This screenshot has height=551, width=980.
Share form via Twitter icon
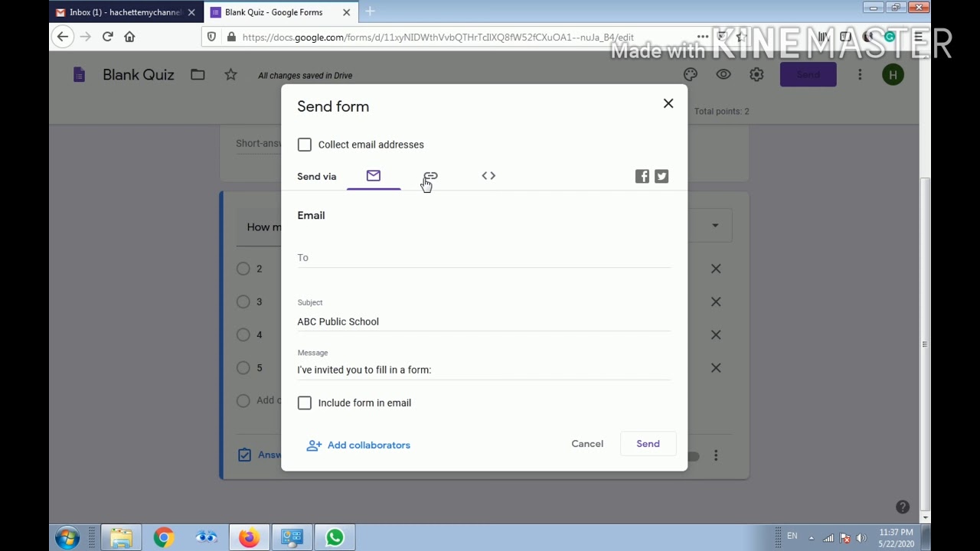(x=661, y=177)
